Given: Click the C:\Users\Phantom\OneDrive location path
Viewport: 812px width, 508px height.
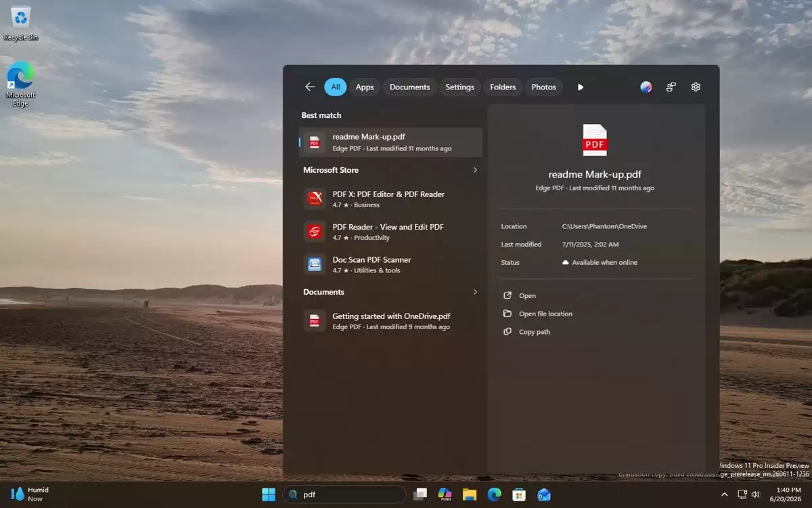Looking at the screenshot, I should click(604, 226).
